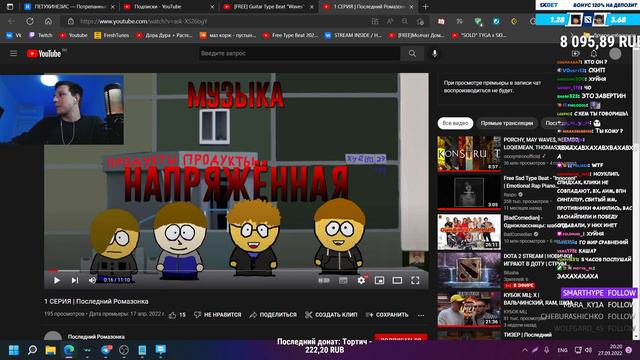Open video player settings gear

(x=361, y=280)
